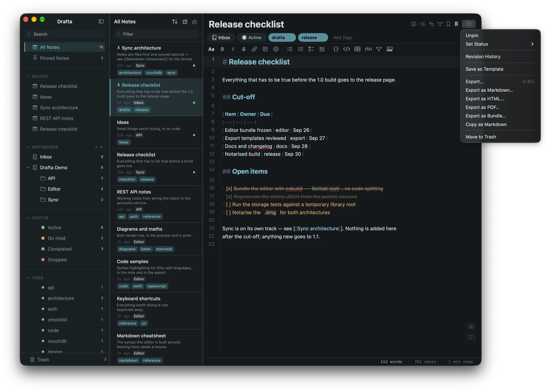Insert a diagram from the toolbar

[379, 49]
